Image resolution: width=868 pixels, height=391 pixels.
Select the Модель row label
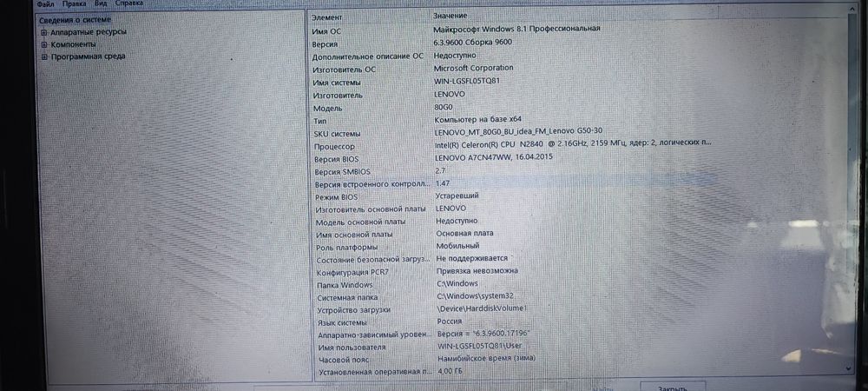tap(328, 109)
